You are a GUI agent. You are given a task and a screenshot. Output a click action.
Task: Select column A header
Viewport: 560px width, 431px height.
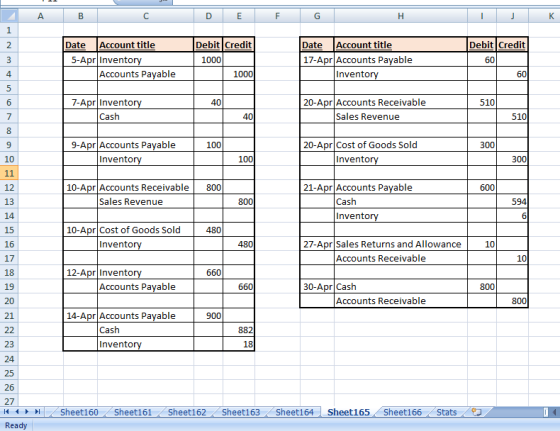coord(41,16)
